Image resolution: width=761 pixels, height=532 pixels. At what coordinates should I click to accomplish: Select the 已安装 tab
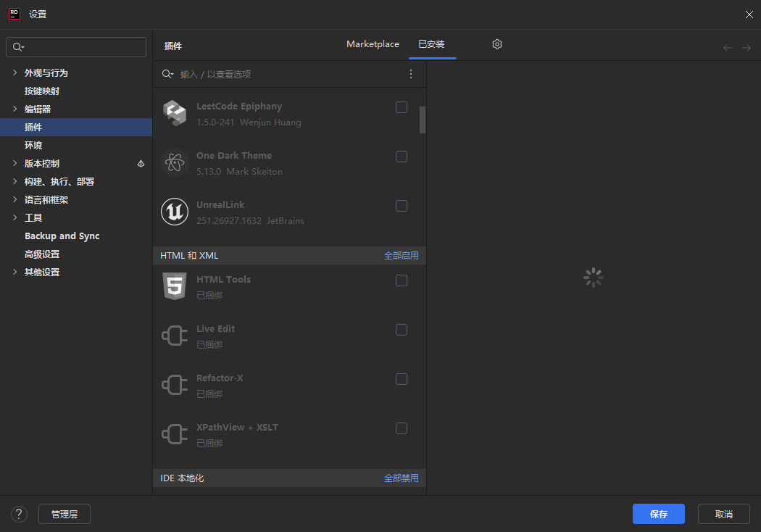pos(432,44)
